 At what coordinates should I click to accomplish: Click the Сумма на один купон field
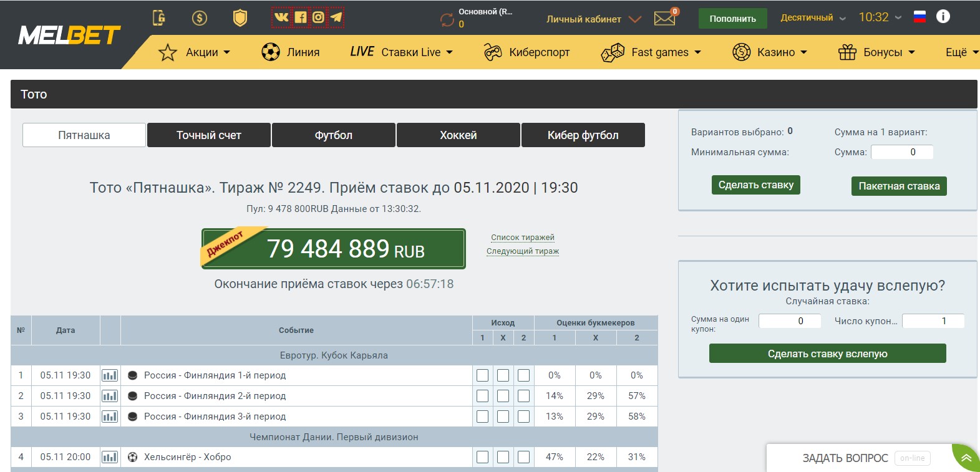click(x=790, y=321)
